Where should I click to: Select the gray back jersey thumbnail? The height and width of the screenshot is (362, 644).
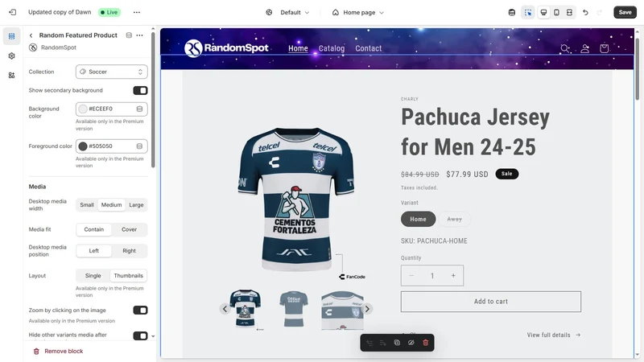click(293, 309)
